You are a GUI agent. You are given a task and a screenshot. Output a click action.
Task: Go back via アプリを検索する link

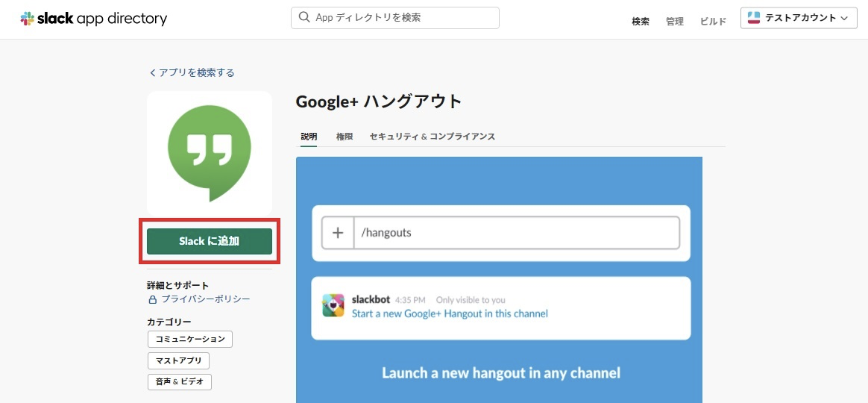click(x=192, y=72)
